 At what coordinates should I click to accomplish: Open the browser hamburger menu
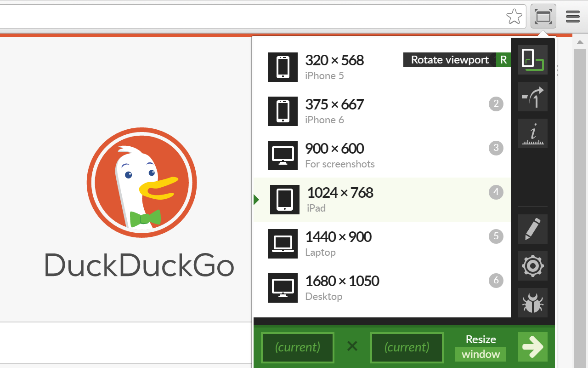(572, 17)
